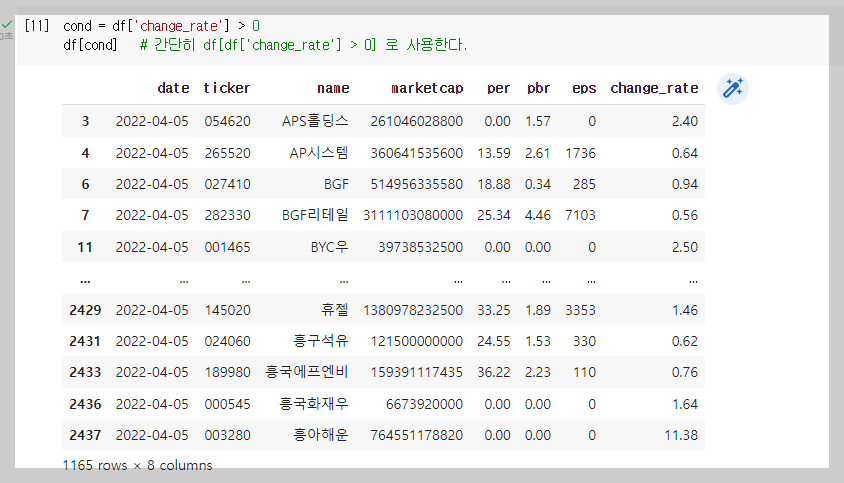This screenshot has height=483, width=844.
Task: Select the marketcap column header
Action: 427,88
